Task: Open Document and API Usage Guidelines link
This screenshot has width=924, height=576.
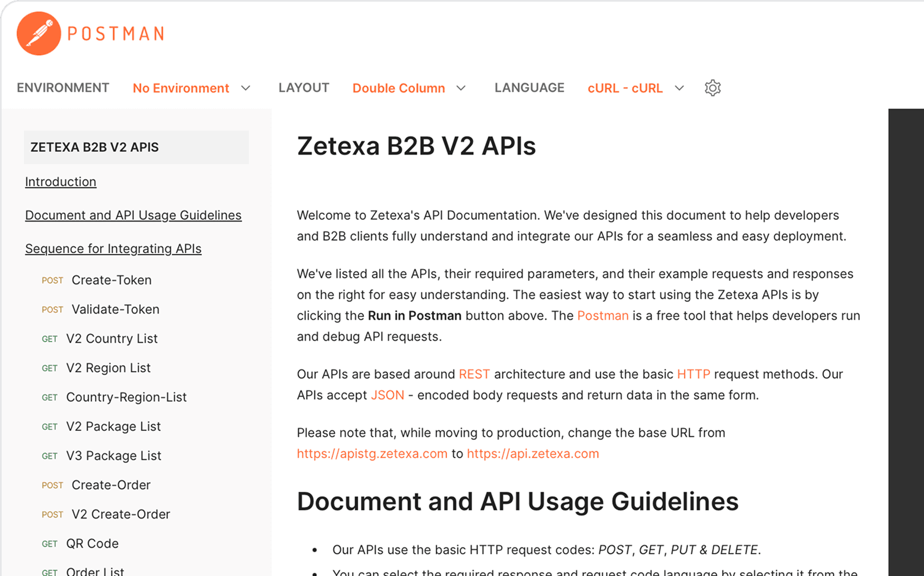Action: [133, 215]
